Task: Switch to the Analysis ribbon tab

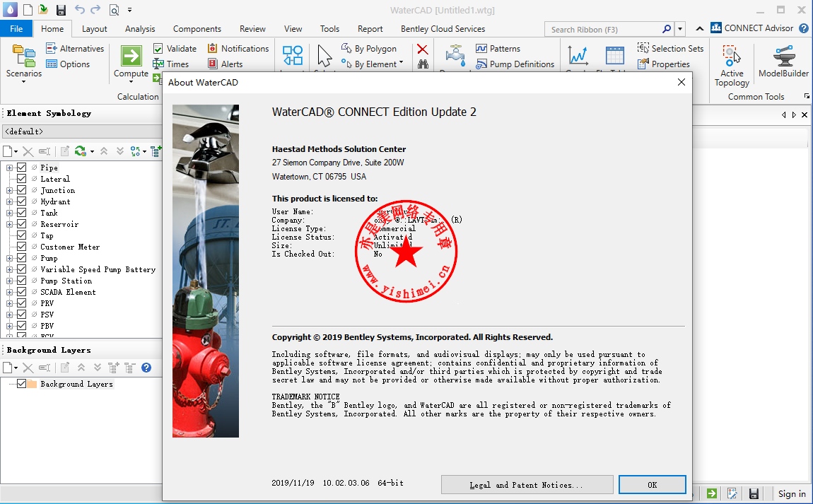Action: (x=140, y=29)
